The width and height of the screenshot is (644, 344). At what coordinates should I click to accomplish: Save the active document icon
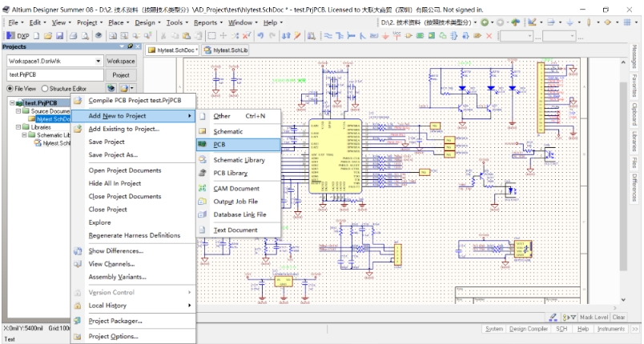click(x=59, y=36)
